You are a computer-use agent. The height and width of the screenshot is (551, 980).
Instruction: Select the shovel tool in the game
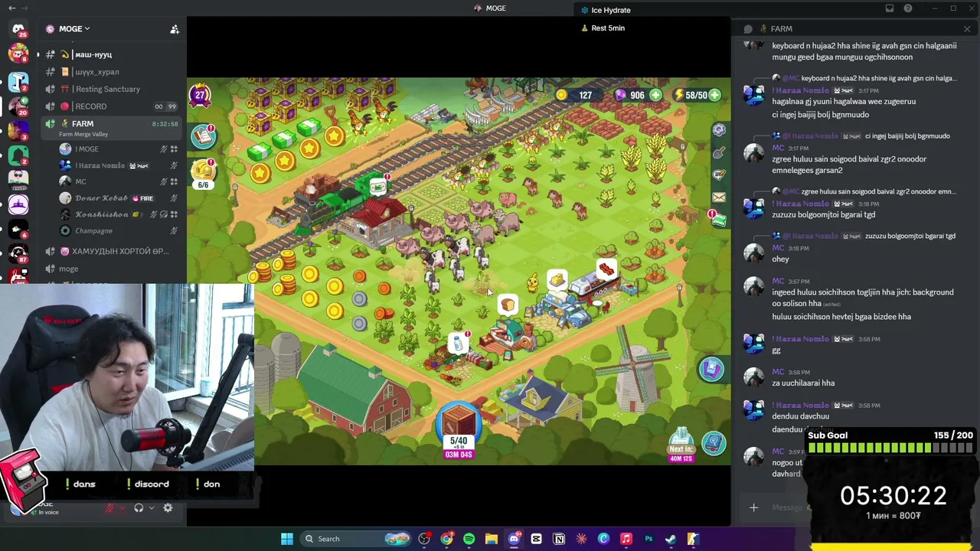coord(719,152)
